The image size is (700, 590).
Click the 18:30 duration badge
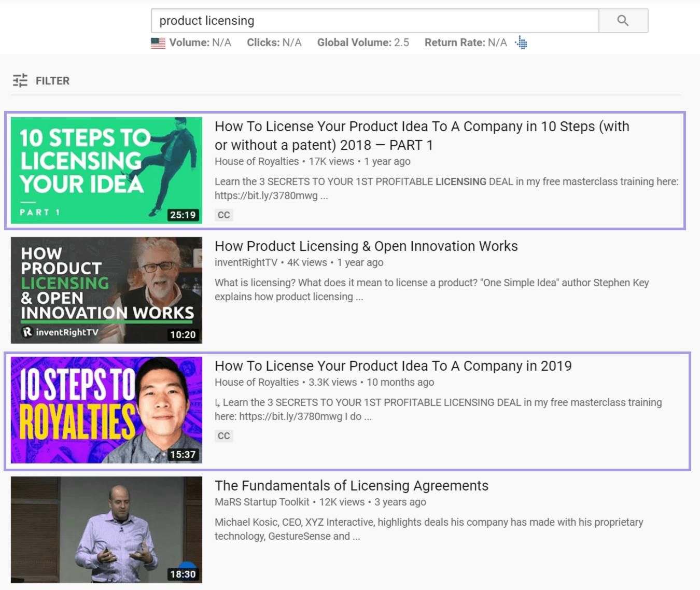click(x=183, y=574)
